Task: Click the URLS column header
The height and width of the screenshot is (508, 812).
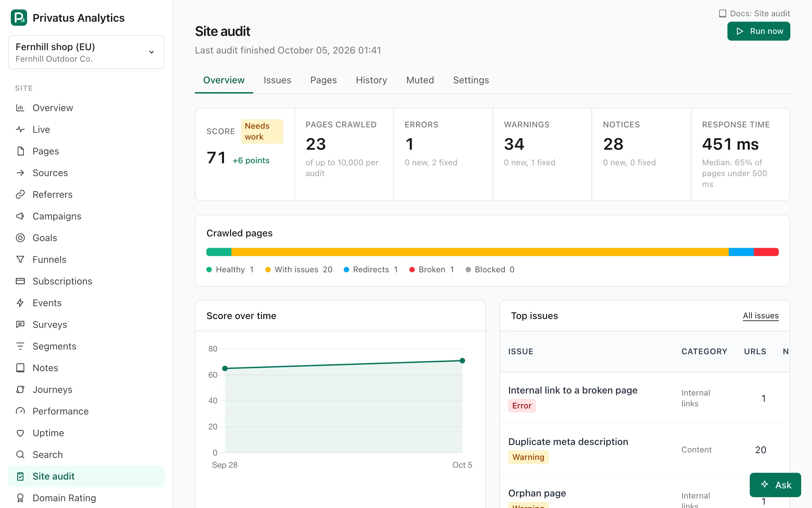Action: [x=755, y=352]
